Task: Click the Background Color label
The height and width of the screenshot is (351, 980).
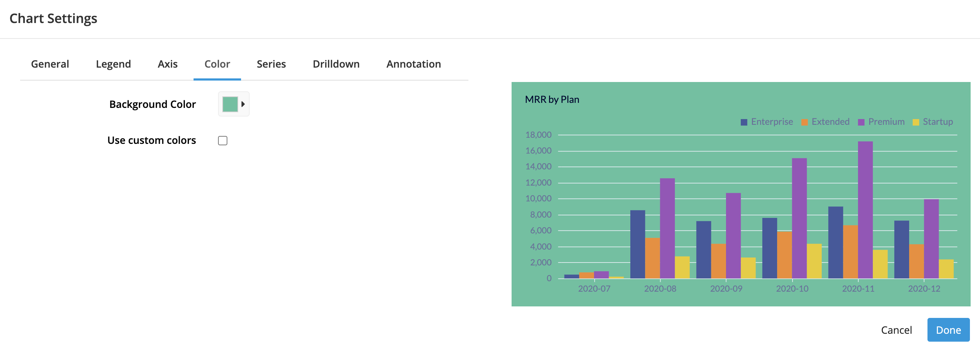Action: [x=153, y=104]
